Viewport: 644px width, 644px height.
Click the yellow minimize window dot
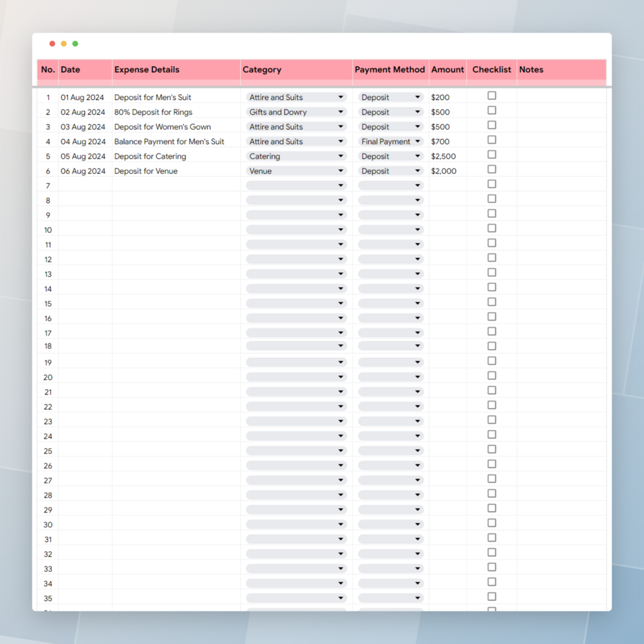63,44
